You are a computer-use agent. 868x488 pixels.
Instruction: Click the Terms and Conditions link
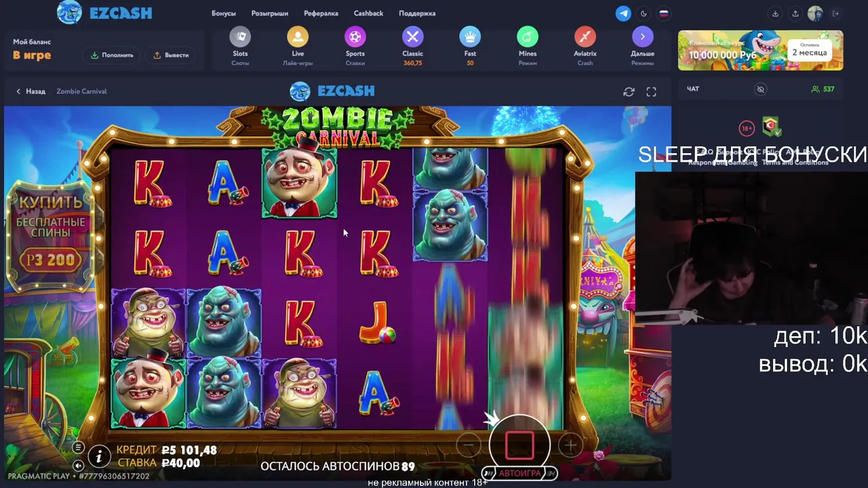[795, 162]
